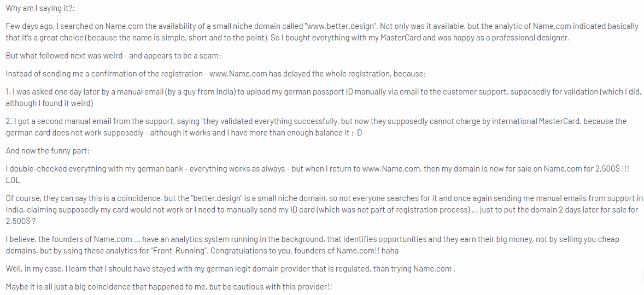Click numbered point 2 about second manual email
The width and height of the screenshot is (644, 295).
[316, 127]
